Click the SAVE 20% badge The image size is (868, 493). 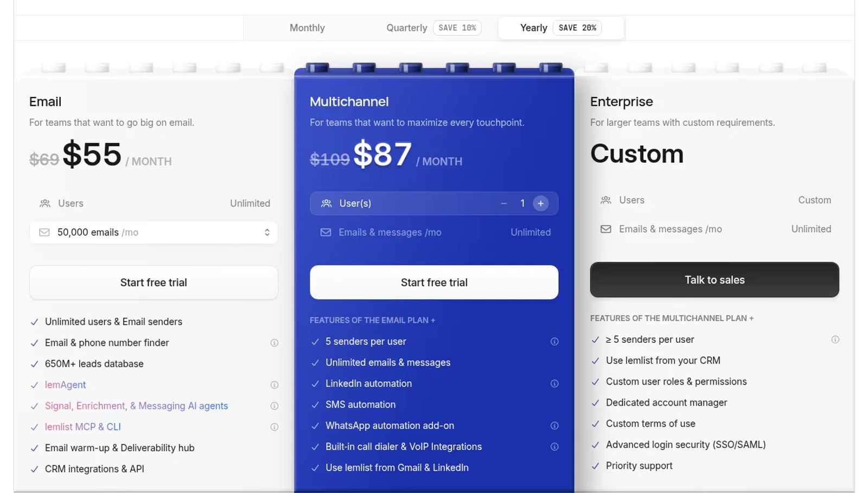[577, 28]
